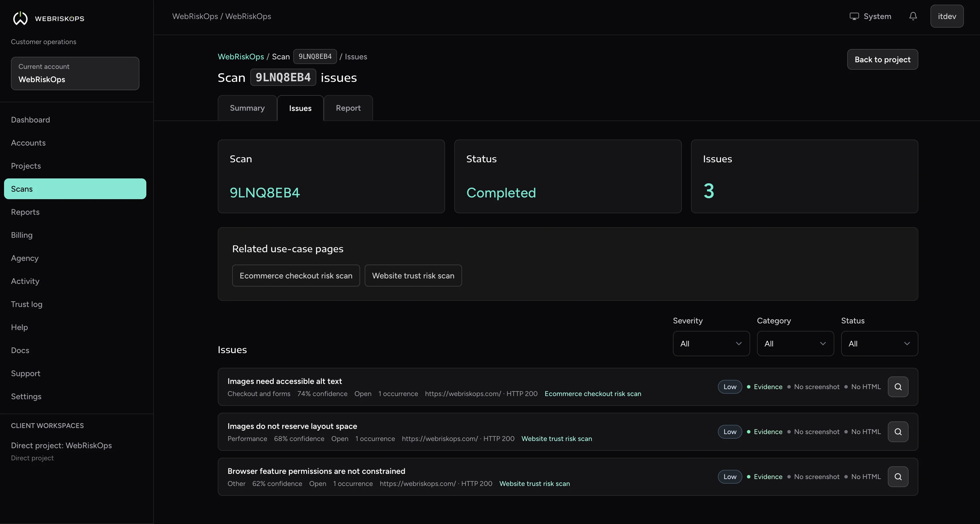Click Ecommerce checkout risk scan use-case button
This screenshot has width=980, height=524.
tap(296, 276)
